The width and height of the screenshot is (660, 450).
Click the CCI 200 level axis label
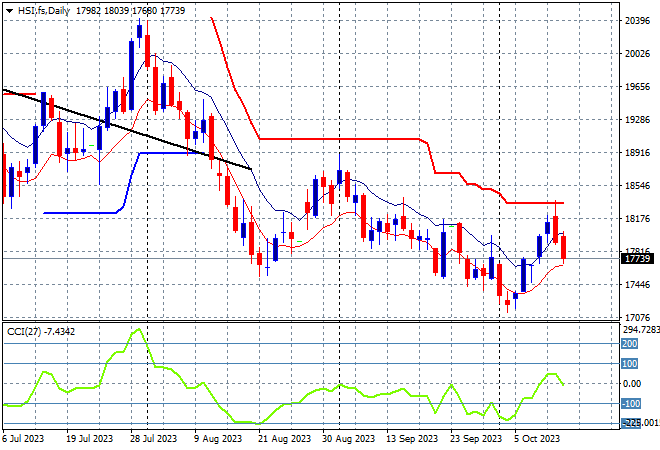632,343
